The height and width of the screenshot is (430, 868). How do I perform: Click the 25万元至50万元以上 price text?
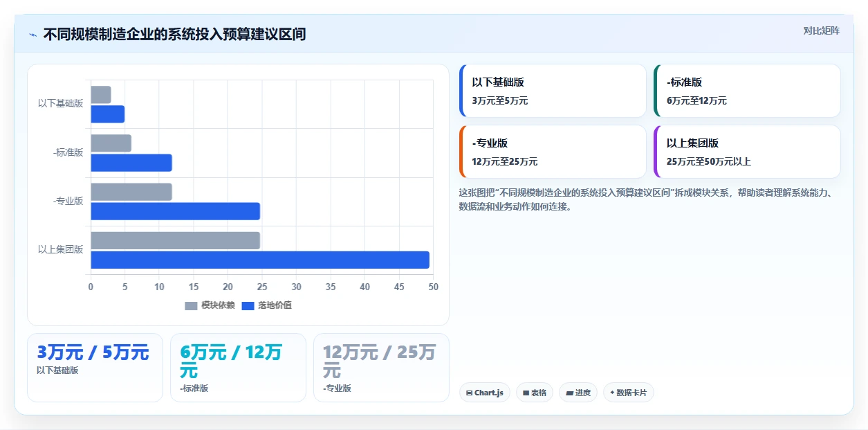click(x=709, y=162)
